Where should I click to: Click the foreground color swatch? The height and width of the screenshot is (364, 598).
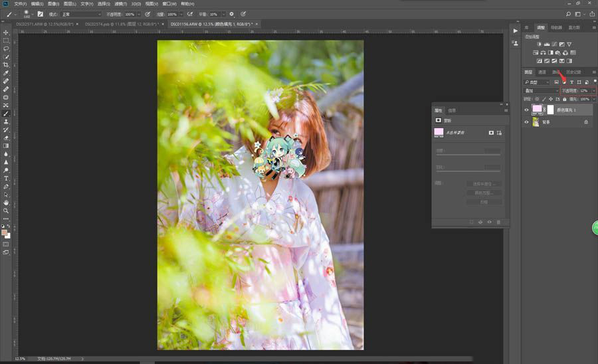click(x=4, y=232)
